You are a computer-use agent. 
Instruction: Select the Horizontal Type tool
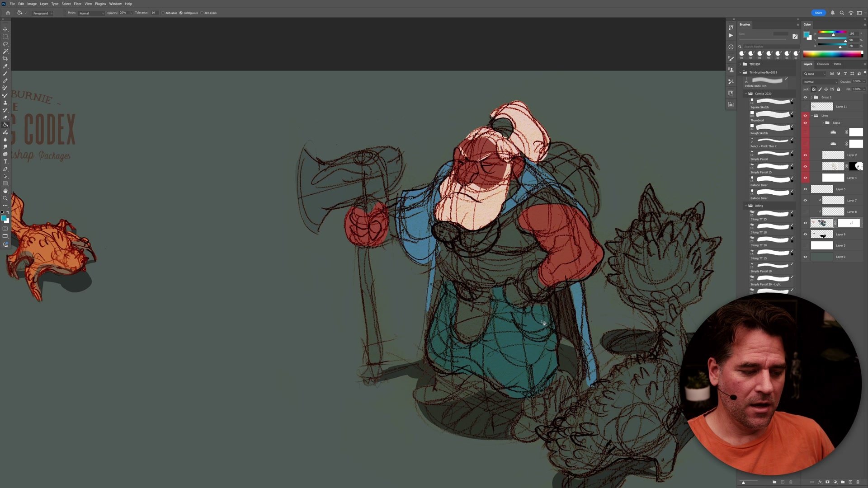[x=5, y=162]
